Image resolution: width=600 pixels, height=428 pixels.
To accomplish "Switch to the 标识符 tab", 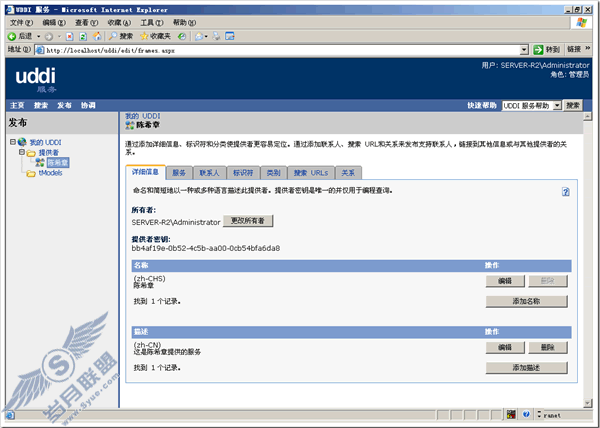I will tap(243, 173).
